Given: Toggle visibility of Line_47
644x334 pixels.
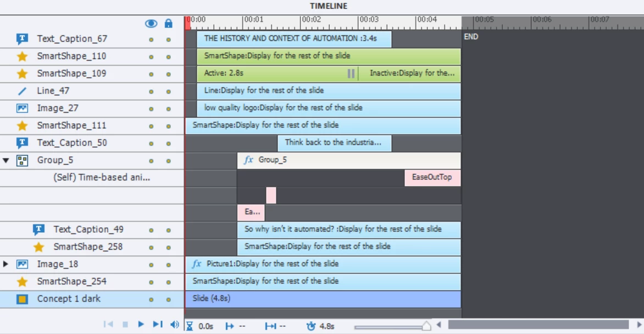Looking at the screenshot, I should pos(151,92).
